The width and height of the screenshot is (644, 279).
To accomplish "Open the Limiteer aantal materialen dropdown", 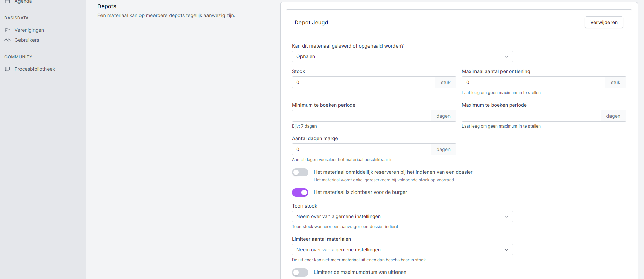I will (x=402, y=250).
